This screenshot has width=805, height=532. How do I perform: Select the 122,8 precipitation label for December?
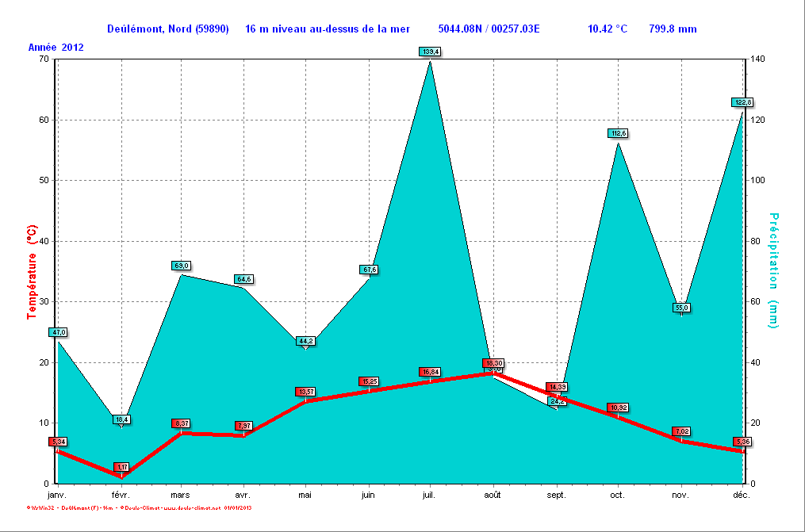(742, 102)
